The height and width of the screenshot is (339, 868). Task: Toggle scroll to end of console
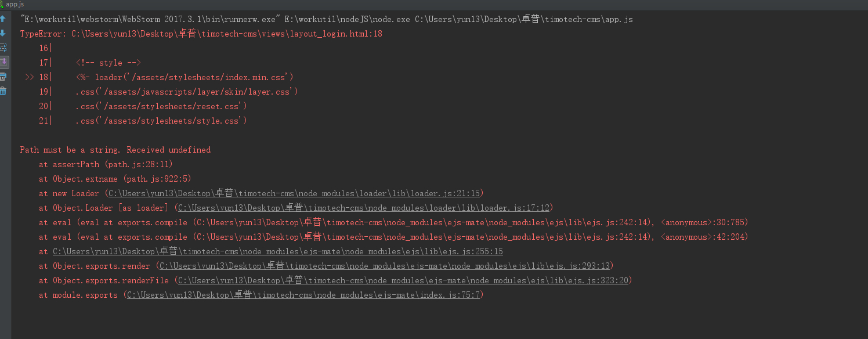[x=3, y=62]
